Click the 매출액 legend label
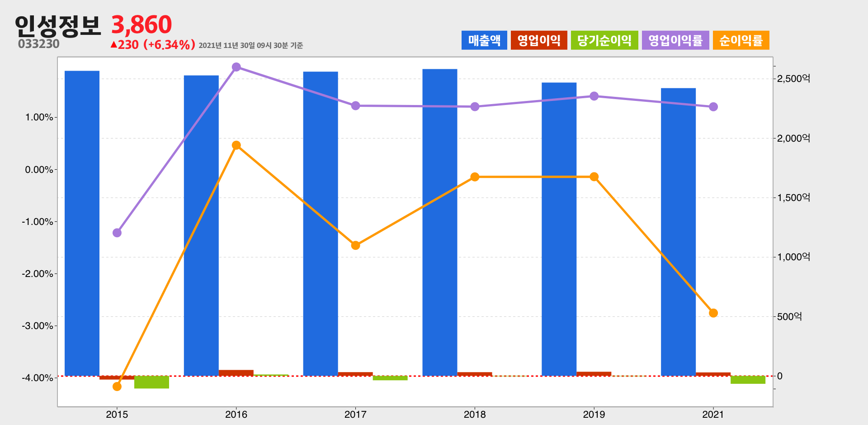Image resolution: width=868 pixels, height=425 pixels. coord(484,40)
